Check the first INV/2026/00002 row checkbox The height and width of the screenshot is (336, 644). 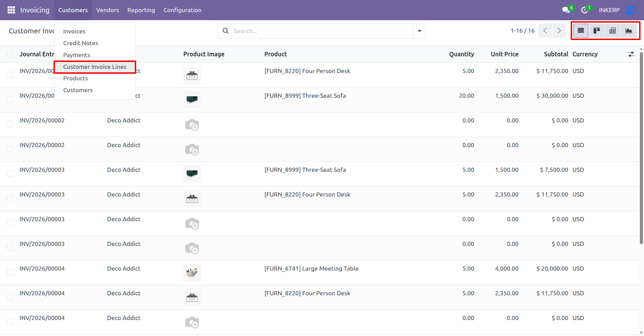(10, 124)
